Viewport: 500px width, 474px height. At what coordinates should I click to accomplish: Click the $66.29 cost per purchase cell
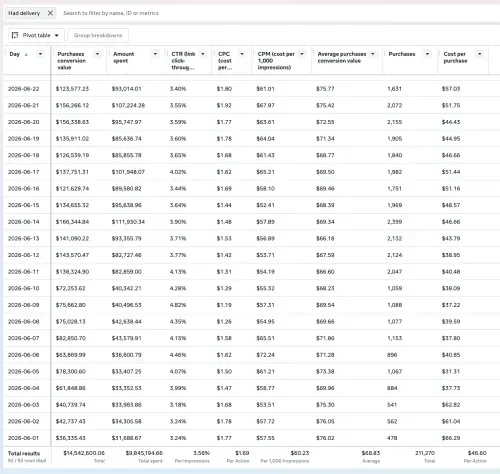451,438
